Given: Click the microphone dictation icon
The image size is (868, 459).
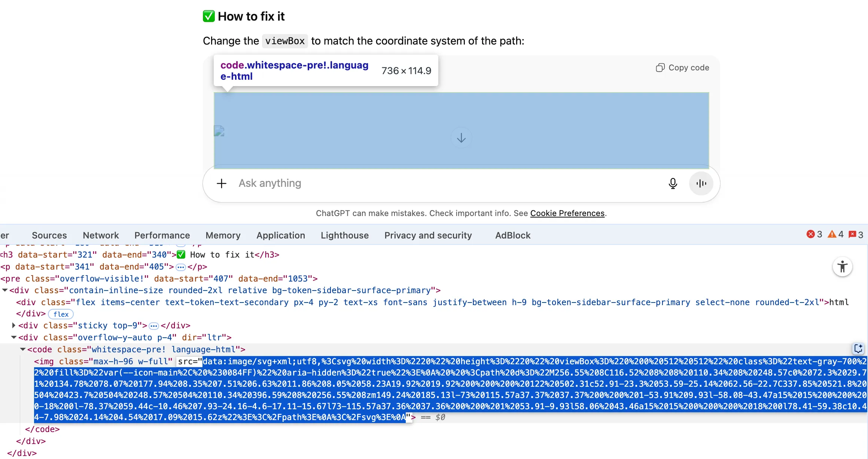Looking at the screenshot, I should 673,183.
